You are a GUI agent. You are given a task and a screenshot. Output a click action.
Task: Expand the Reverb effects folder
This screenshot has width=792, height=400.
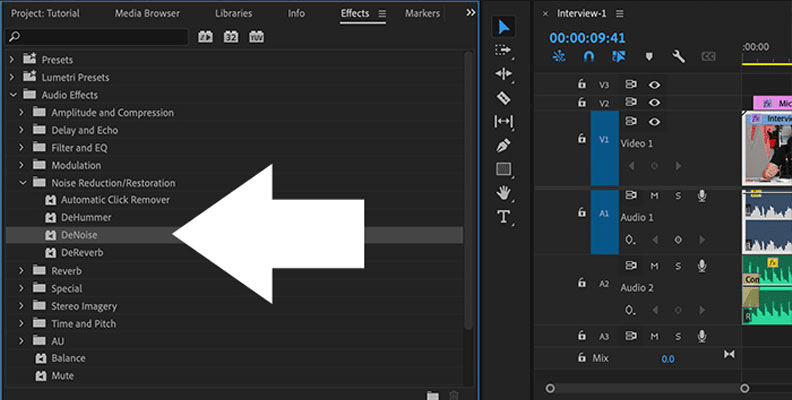tap(23, 271)
